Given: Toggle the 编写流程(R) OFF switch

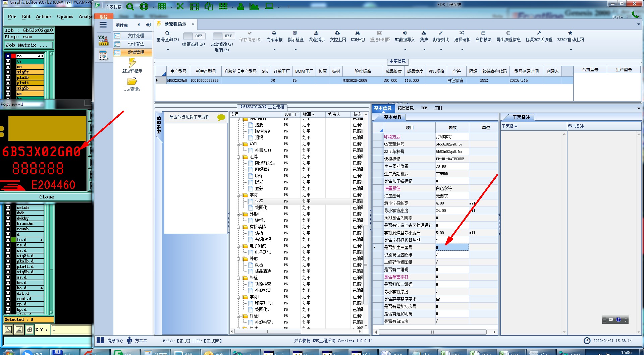Looking at the screenshot, I should pos(194,36).
